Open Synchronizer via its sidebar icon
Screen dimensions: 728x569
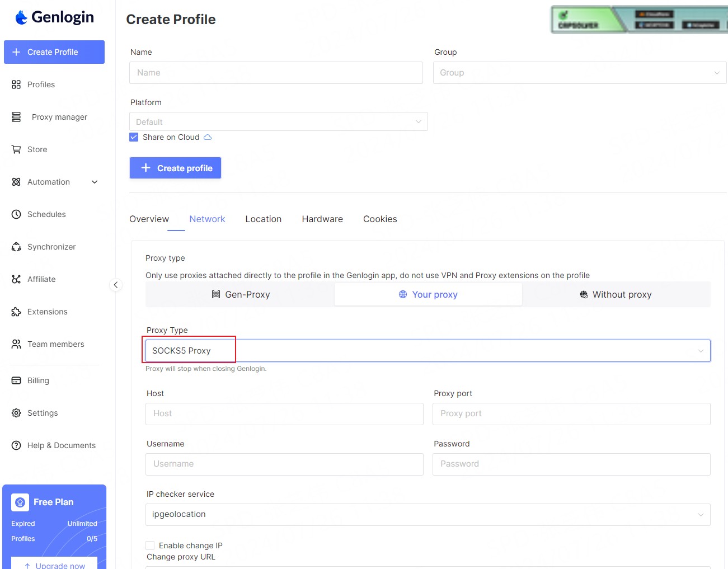point(16,247)
